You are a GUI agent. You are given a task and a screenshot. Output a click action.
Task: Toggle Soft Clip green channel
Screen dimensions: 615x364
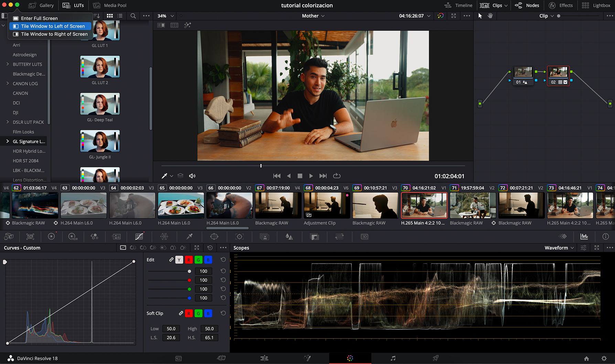[x=198, y=313]
